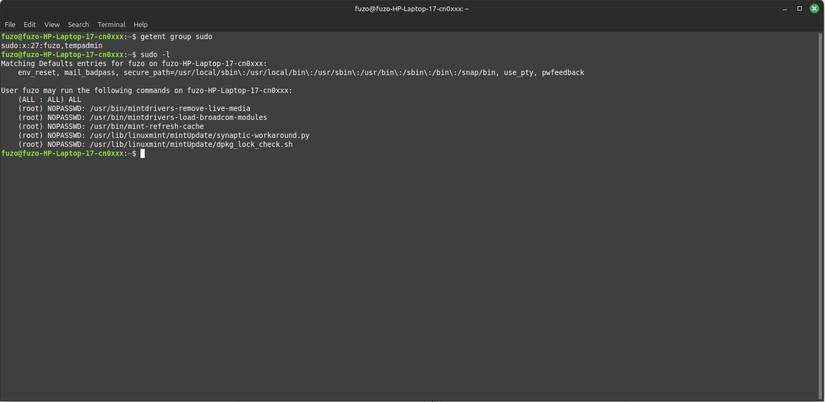Maximize the terminal window

800,9
